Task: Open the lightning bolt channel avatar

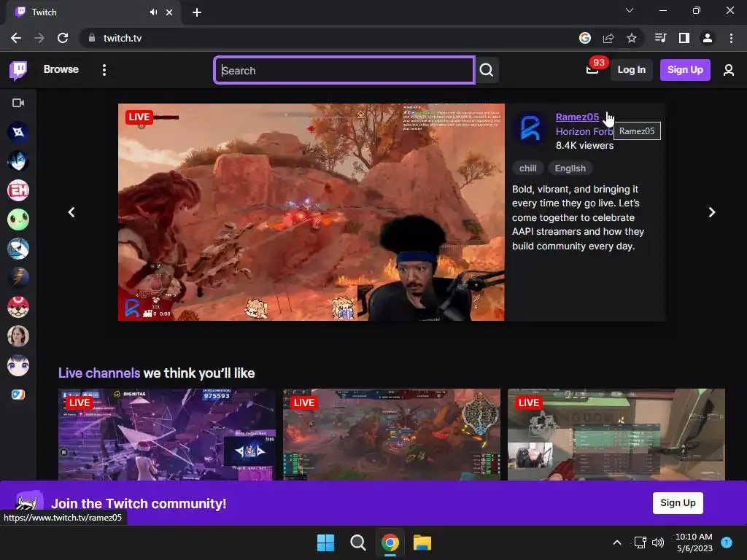Action: (x=18, y=278)
